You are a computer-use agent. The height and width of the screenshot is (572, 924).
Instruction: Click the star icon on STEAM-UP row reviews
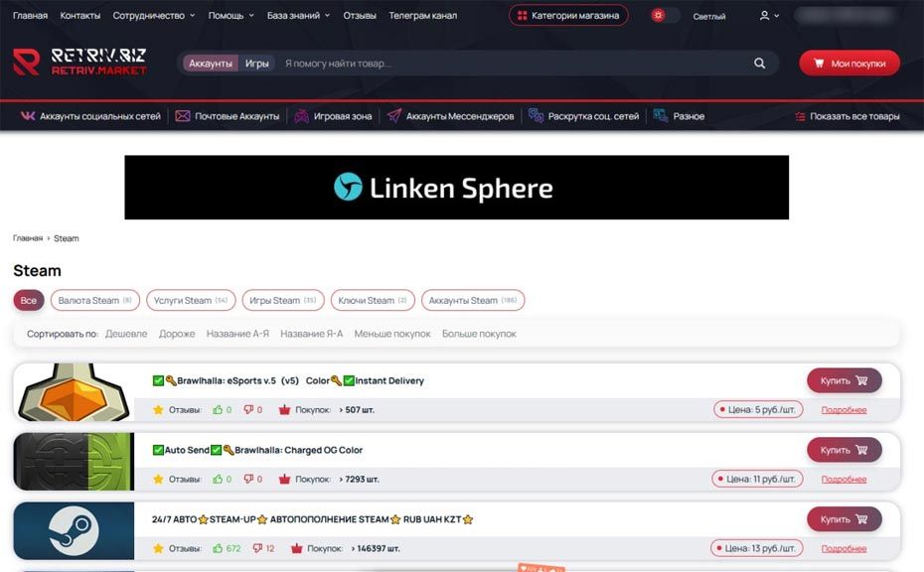click(x=158, y=548)
